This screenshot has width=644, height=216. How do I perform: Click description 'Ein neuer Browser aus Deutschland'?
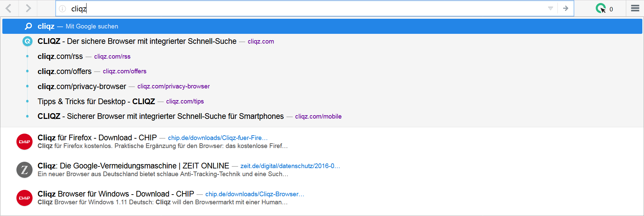(x=163, y=174)
